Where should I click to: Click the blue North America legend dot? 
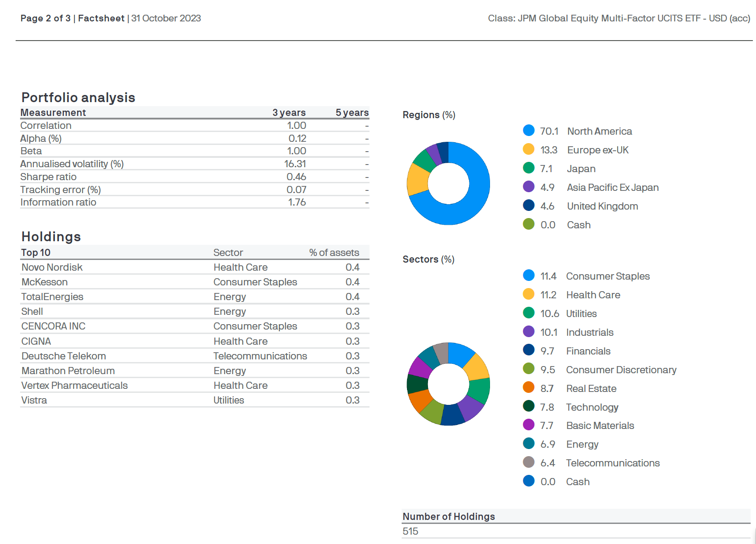click(x=528, y=131)
